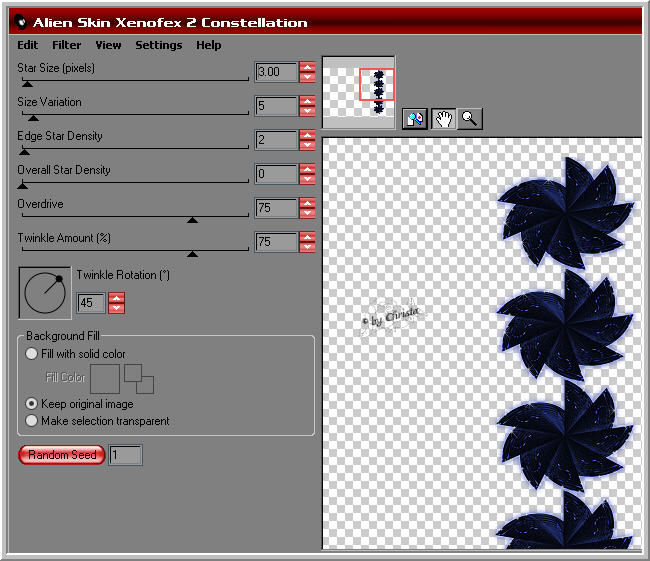Viewport: 650px width, 561px height.
Task: Increase Overall Star Density with up arrow
Action: [x=307, y=169]
